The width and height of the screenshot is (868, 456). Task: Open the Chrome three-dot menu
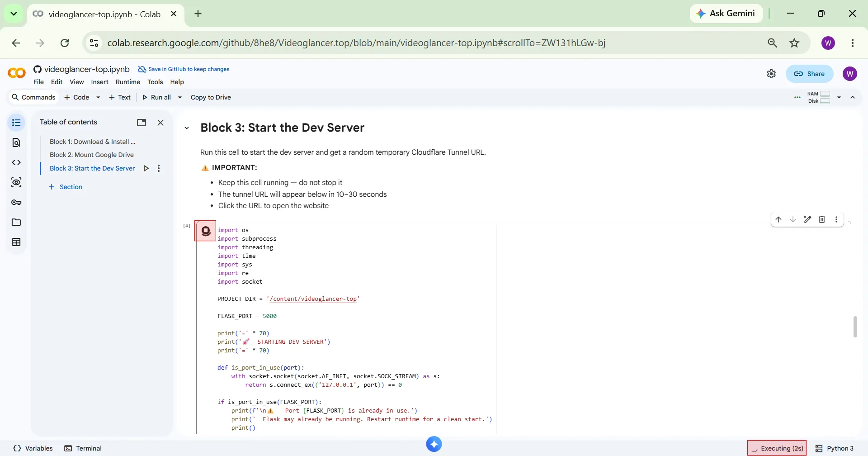pos(853,43)
